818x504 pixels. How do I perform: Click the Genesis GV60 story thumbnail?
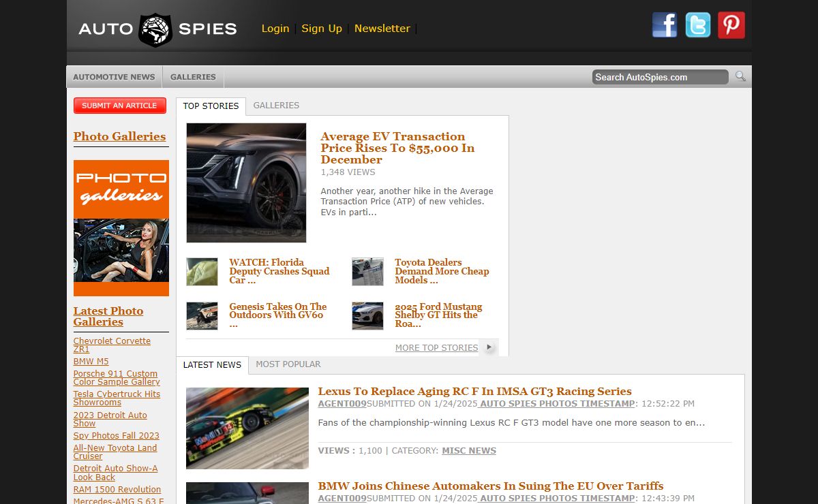[202, 316]
